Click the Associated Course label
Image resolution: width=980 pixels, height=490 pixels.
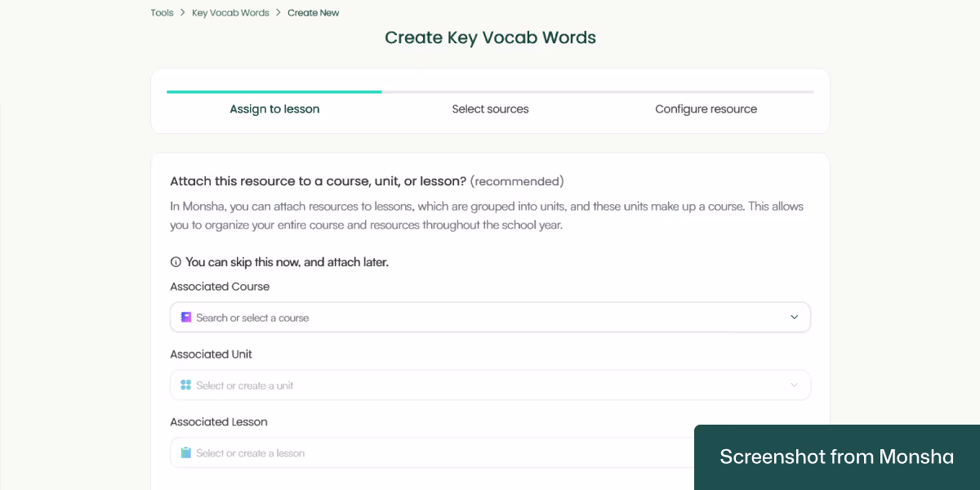[220, 287]
